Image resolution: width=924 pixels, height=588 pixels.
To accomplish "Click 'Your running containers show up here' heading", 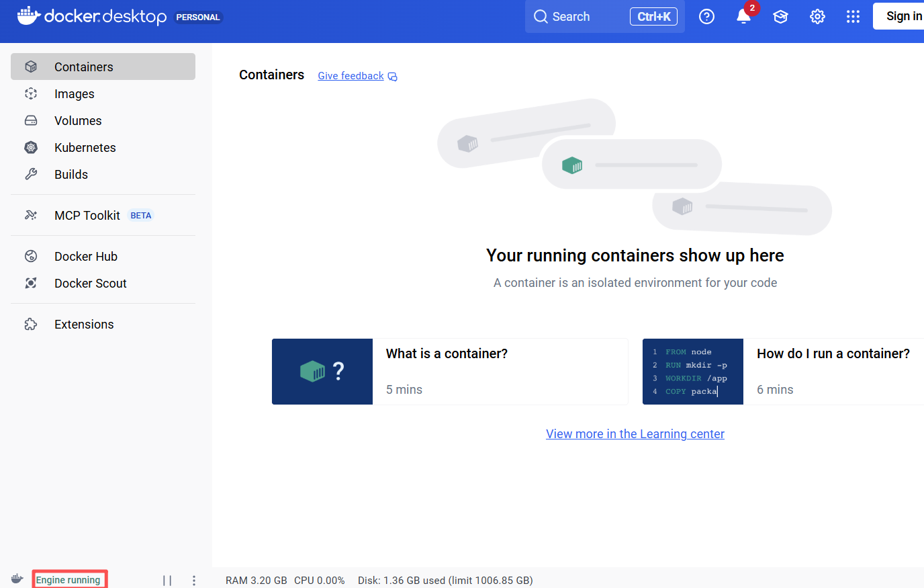I will click(x=635, y=255).
